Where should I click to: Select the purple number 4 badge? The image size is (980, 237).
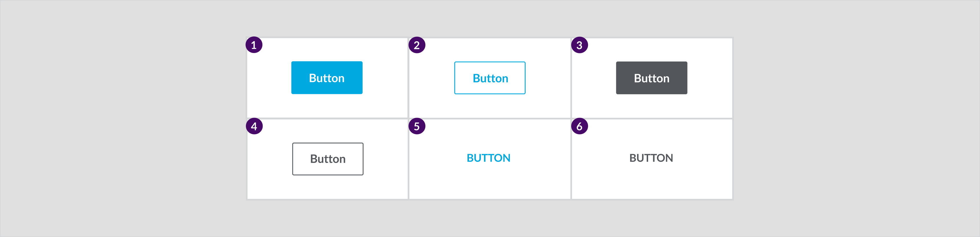tap(254, 126)
